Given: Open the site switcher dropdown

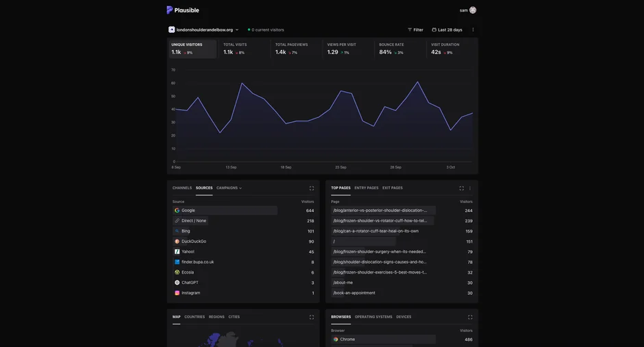Looking at the screenshot, I should pyautogui.click(x=203, y=29).
